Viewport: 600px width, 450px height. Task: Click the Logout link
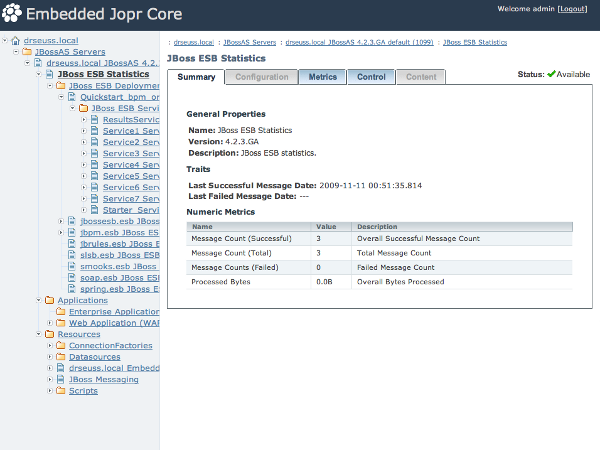point(572,9)
